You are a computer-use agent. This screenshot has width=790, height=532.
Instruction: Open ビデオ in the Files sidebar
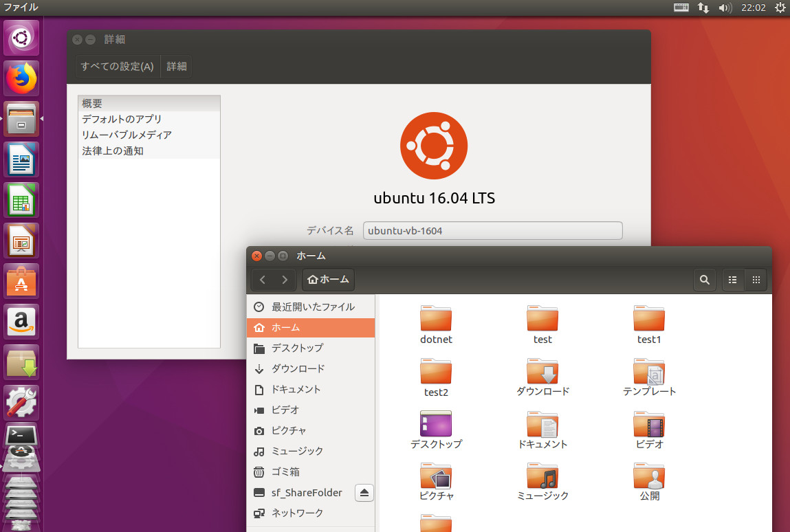pyautogui.click(x=311, y=410)
